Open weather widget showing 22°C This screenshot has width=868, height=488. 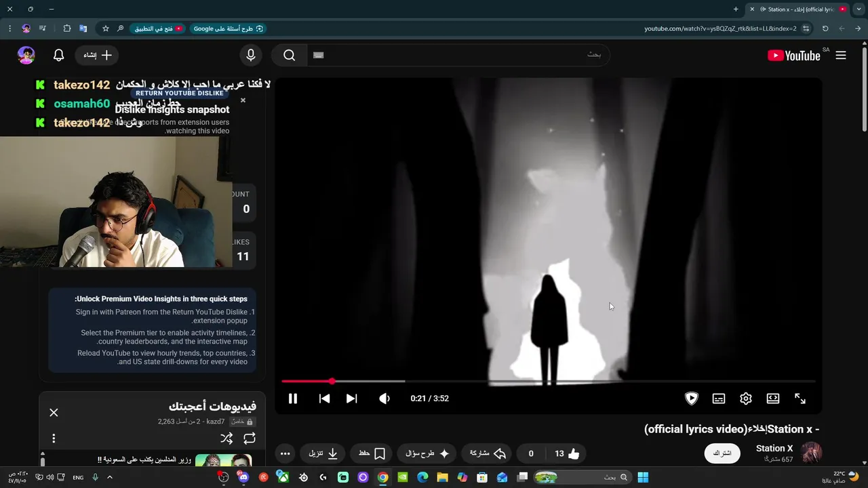pos(839,477)
